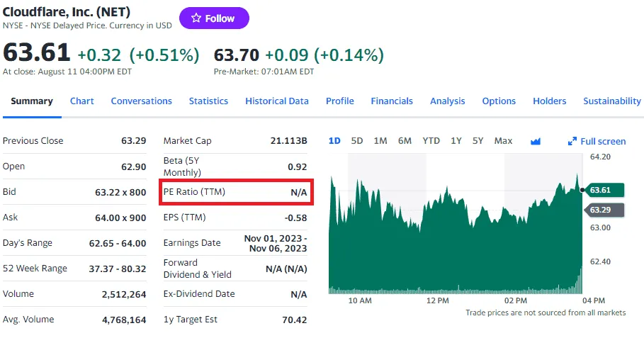Open Full screen chart view
The image size is (644, 338).
tap(597, 141)
